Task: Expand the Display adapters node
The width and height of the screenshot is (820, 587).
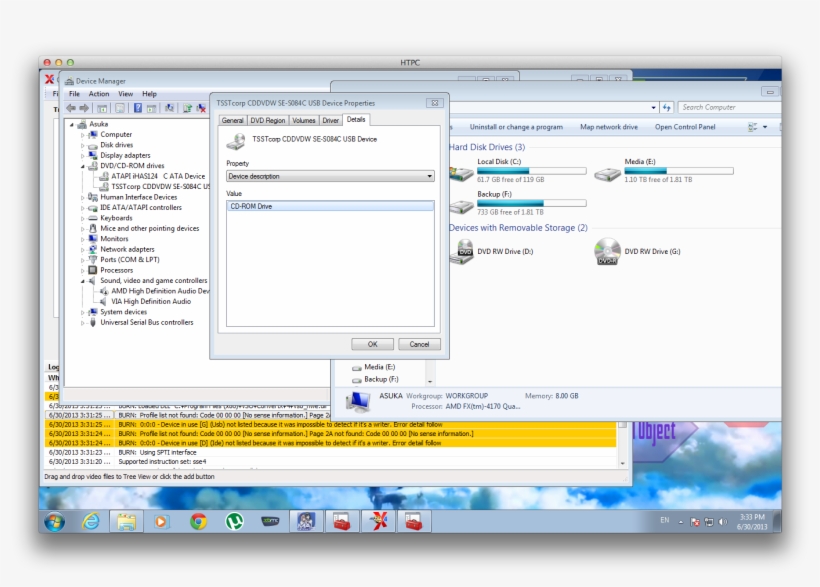Action: [x=83, y=156]
